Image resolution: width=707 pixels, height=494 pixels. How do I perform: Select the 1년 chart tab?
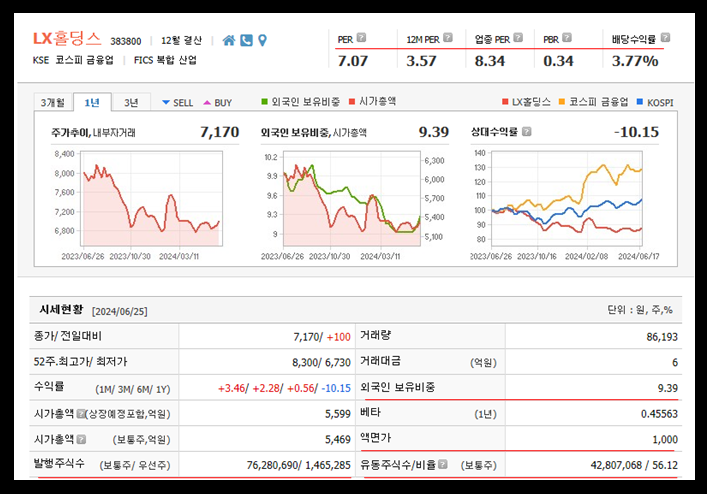coord(92,102)
